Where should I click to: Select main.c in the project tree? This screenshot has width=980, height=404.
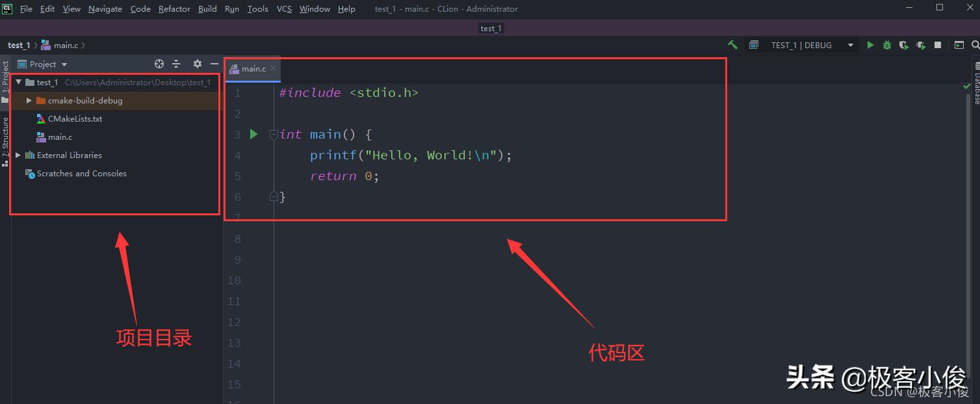point(60,137)
